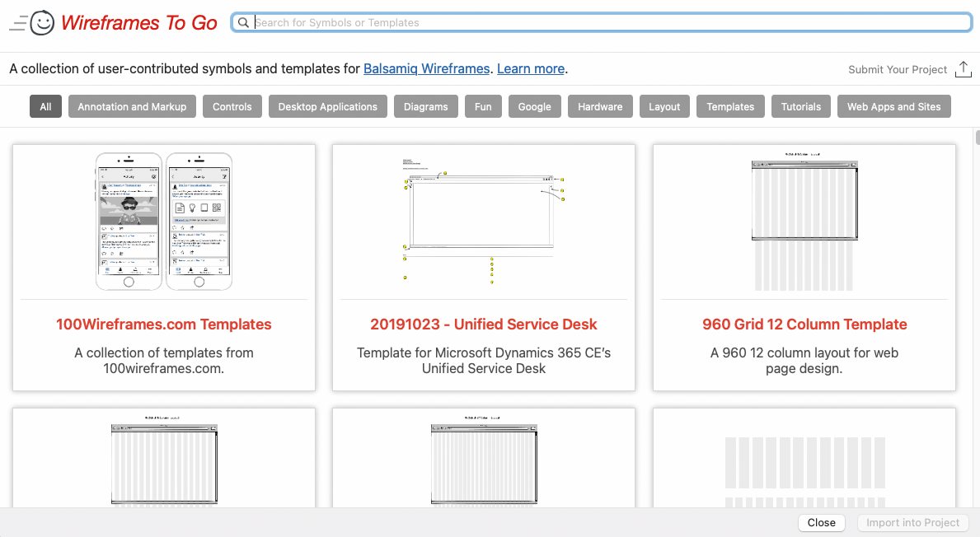
Task: Show the Hardware category
Action: click(600, 107)
